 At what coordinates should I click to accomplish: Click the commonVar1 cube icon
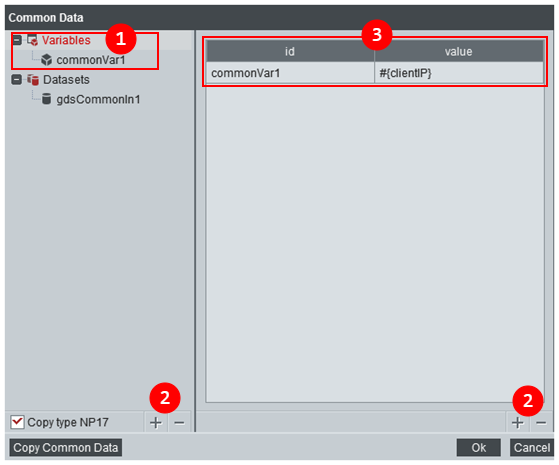(46, 60)
